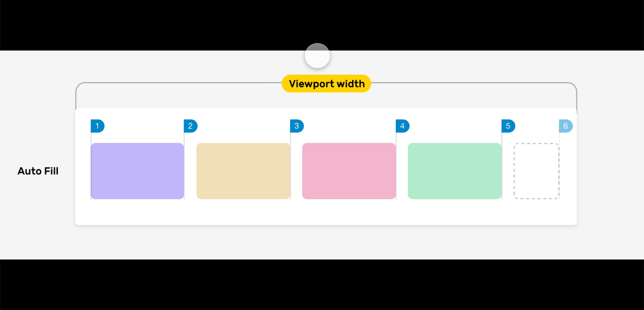This screenshot has width=644, height=310.
Task: Click the purple grid item box
Action: [137, 171]
